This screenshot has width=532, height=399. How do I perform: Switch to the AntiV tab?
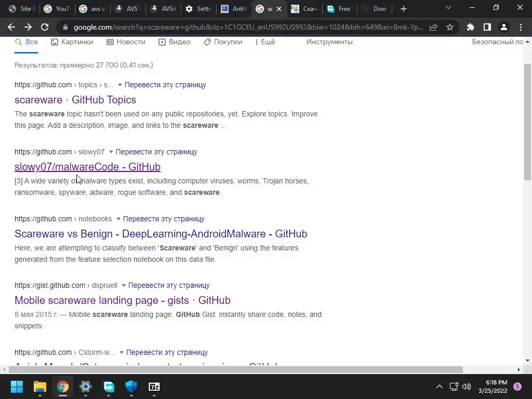(x=234, y=9)
